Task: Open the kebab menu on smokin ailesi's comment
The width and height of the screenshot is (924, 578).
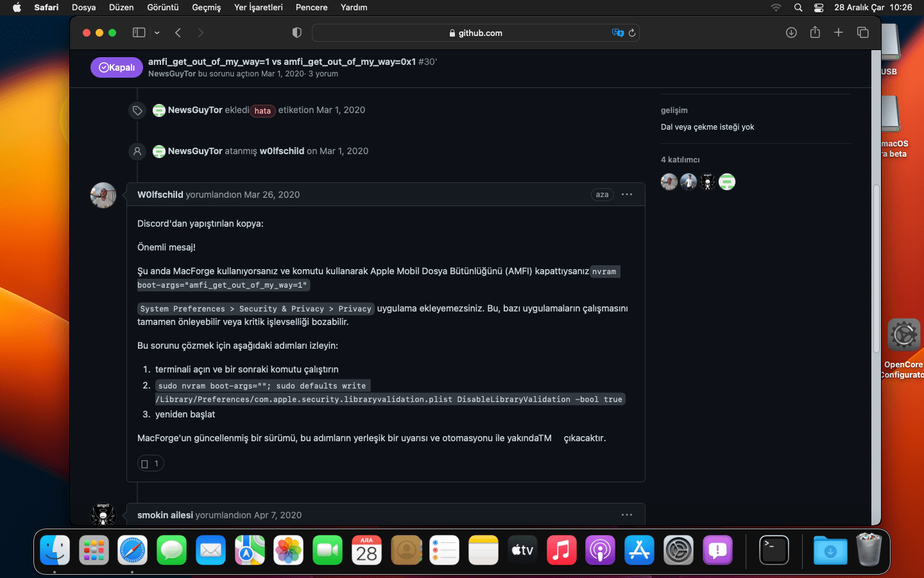Action: [626, 514]
